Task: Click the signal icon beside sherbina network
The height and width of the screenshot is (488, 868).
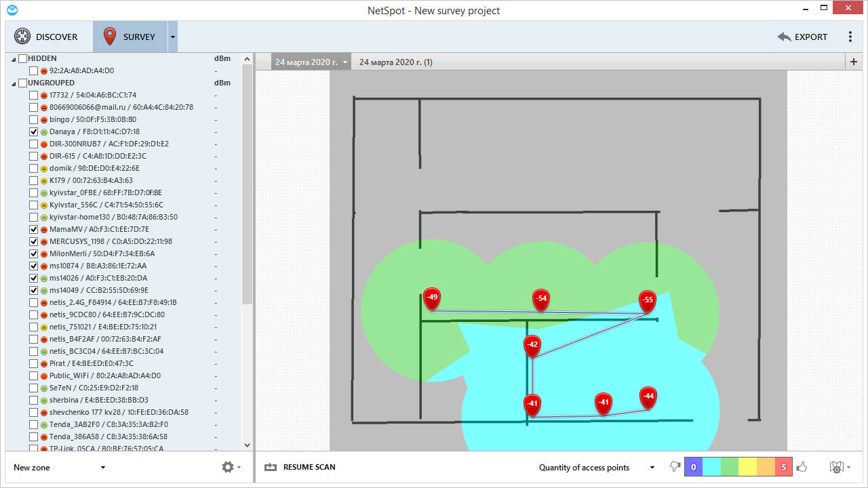Action: point(44,400)
